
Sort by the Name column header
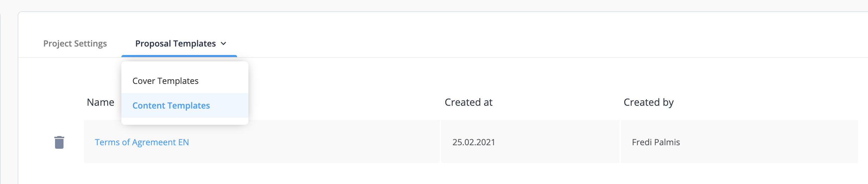pos(101,102)
